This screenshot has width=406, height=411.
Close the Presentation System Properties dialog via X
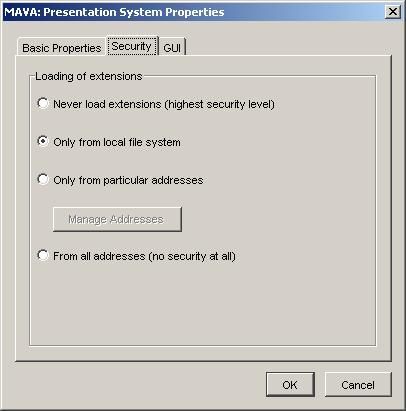[393, 12]
